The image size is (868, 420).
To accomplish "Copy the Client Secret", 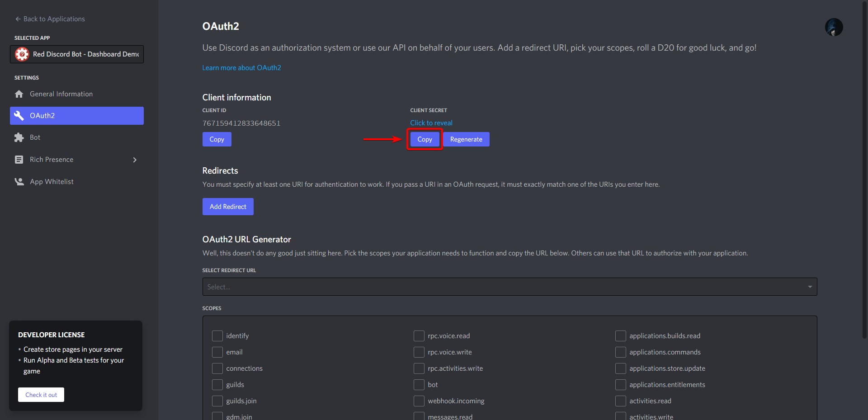I will (425, 139).
